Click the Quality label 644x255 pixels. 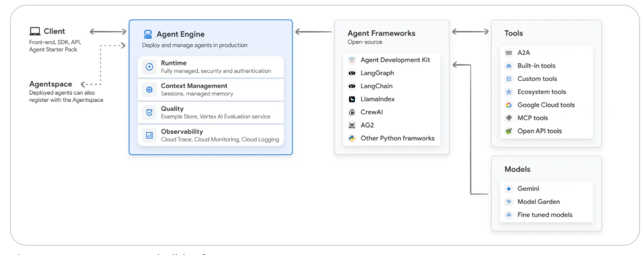point(172,109)
